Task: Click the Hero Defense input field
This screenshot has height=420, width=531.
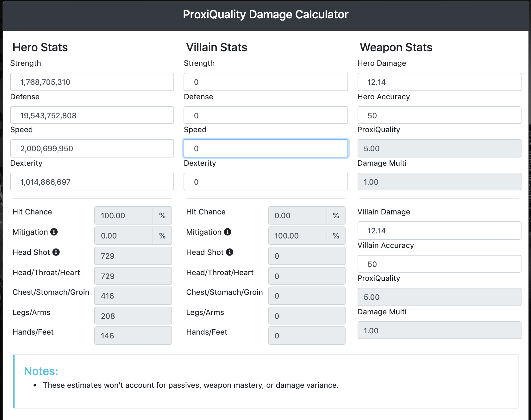Action: (x=92, y=115)
